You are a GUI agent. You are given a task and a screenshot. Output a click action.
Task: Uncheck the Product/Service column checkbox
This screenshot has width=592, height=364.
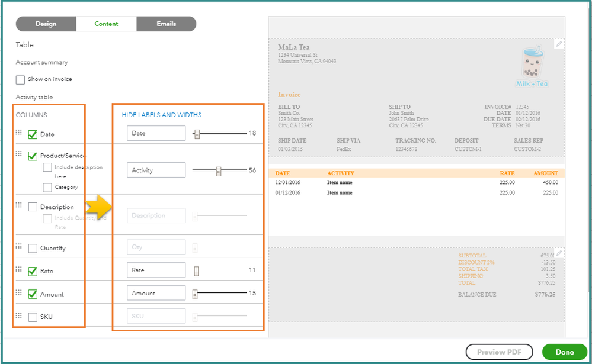pyautogui.click(x=33, y=156)
